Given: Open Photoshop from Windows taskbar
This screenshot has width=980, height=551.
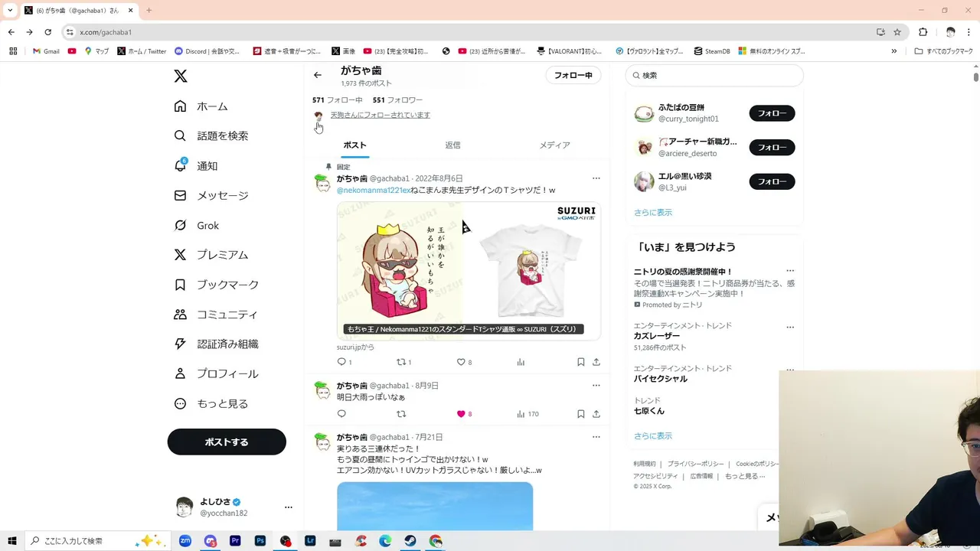Looking at the screenshot, I should [260, 541].
